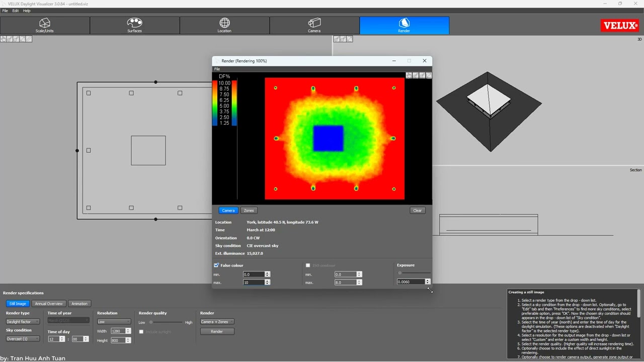Click the Location latitude and longitude text
Image resolution: width=644 pixels, height=362 pixels.
[282, 222]
